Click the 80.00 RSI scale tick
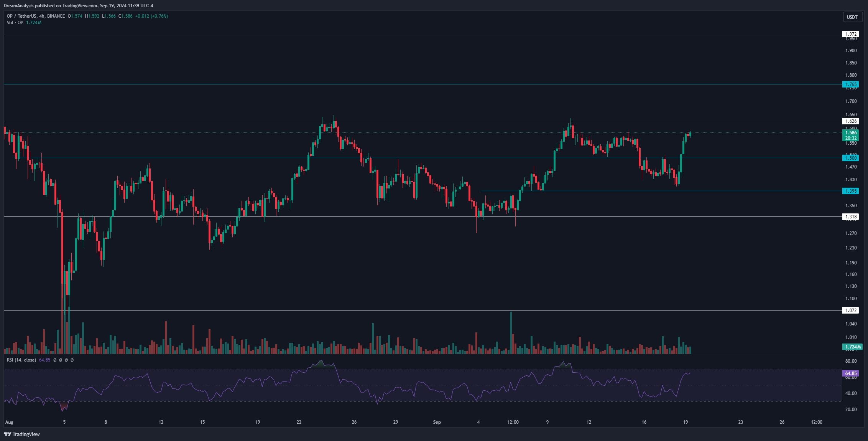 851,361
